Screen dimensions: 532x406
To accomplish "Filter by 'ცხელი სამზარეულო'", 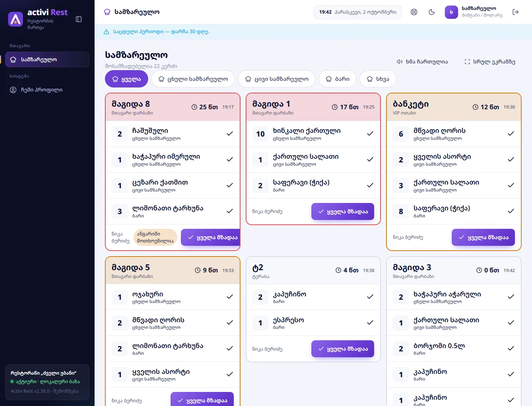I will click(x=193, y=79).
